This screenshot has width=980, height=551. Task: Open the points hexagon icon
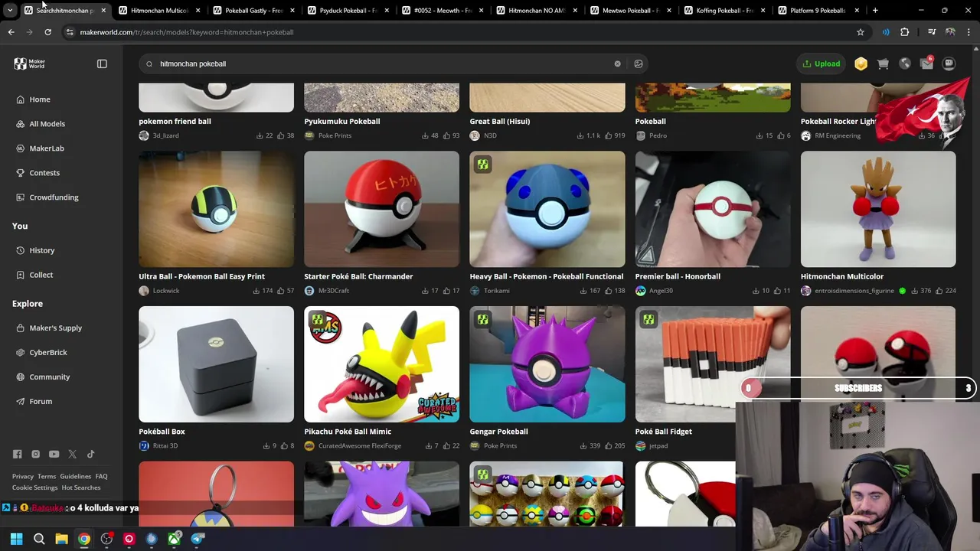[x=861, y=64]
